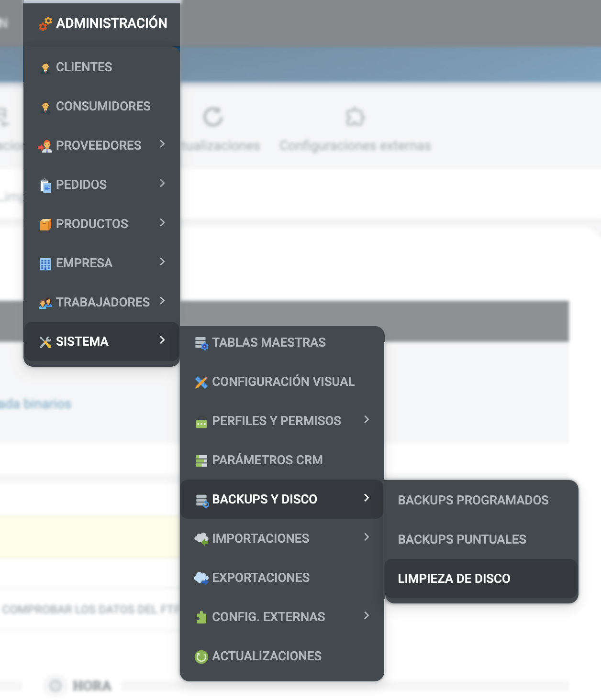Image resolution: width=601 pixels, height=700 pixels.
Task: Expand the Proveedores submenu arrow
Action: pos(162,144)
